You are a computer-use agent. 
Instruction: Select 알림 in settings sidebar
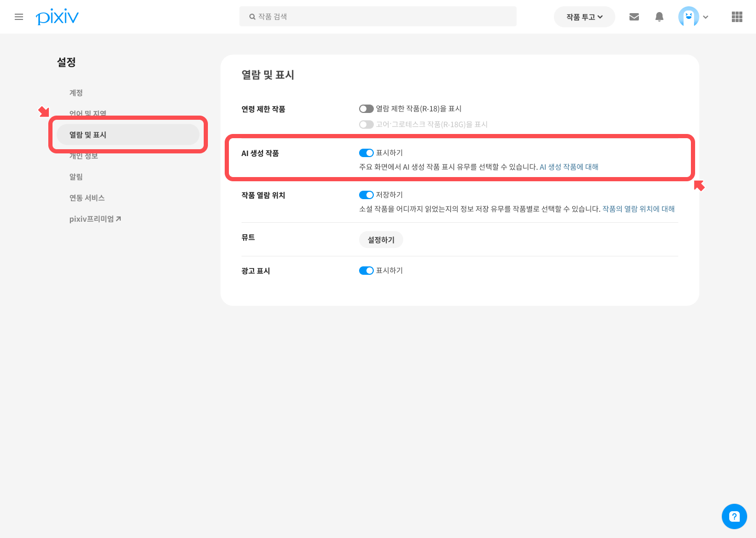tap(76, 177)
